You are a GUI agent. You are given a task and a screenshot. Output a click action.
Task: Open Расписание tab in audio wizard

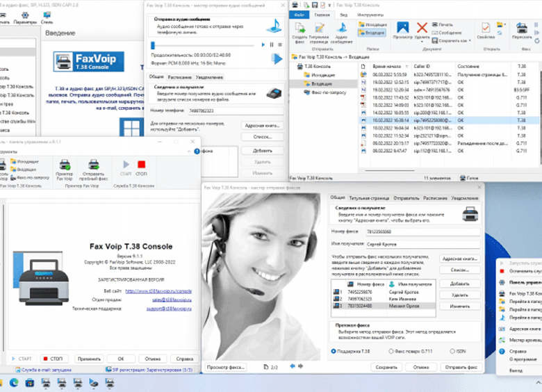click(179, 77)
